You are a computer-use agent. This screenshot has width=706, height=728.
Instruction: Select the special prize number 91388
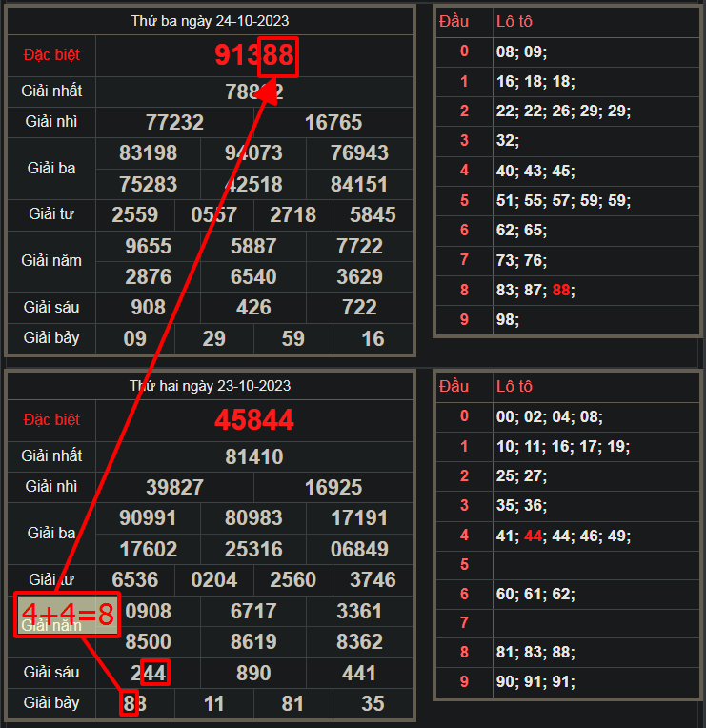(253, 56)
